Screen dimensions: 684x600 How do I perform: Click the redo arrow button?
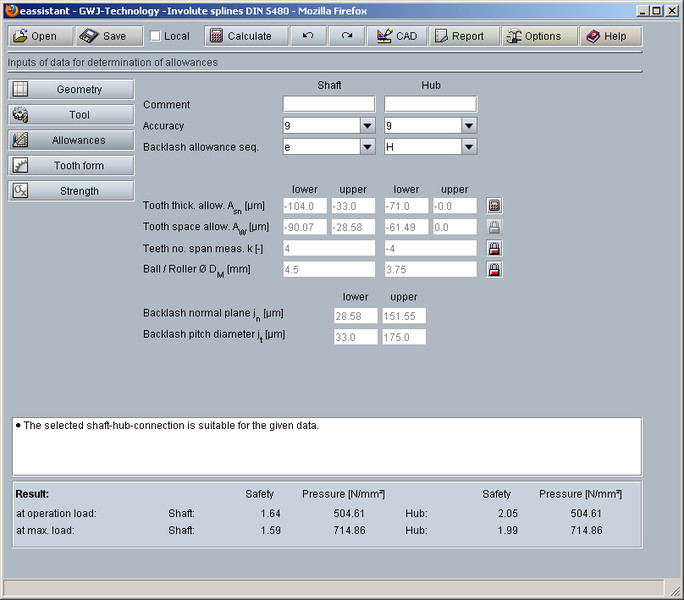[x=346, y=36]
